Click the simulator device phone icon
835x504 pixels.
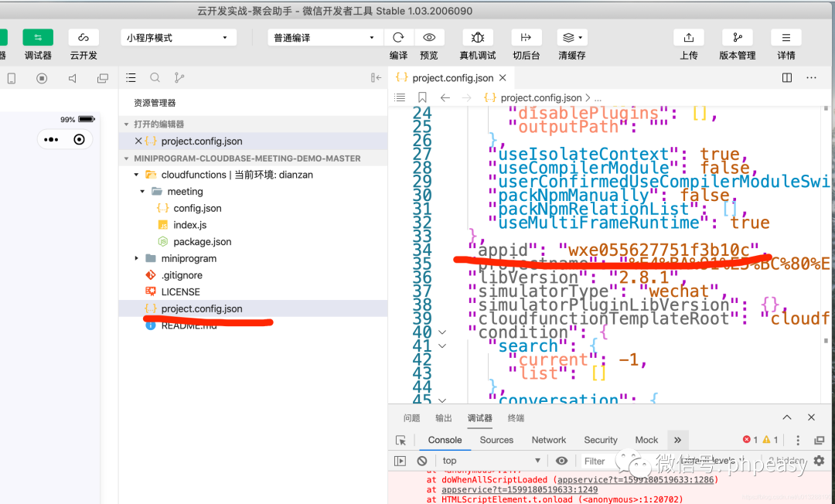11,78
